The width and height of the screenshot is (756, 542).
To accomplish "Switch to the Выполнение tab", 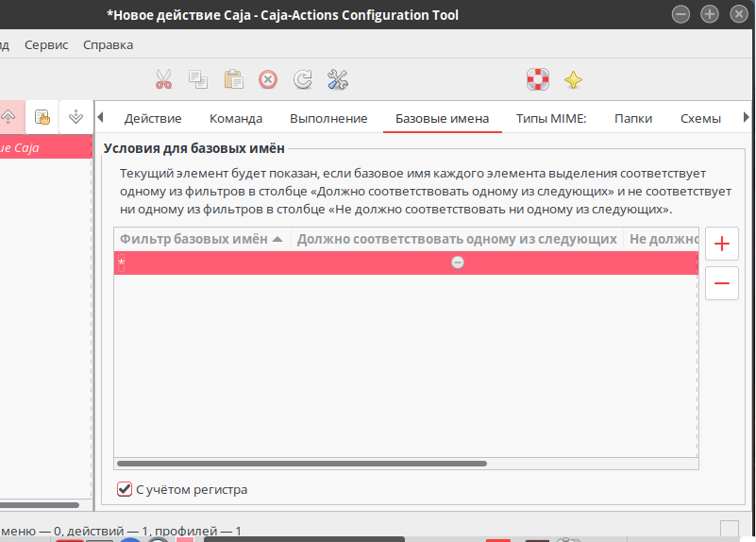I will [328, 119].
